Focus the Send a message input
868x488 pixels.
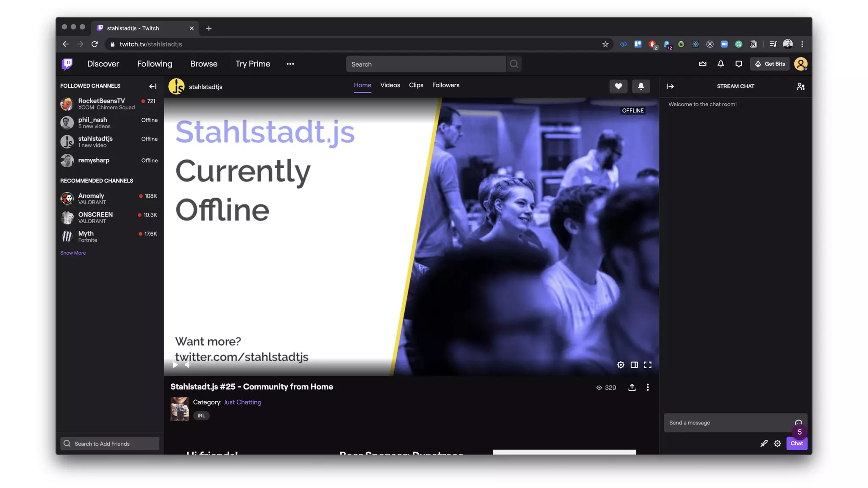point(735,423)
